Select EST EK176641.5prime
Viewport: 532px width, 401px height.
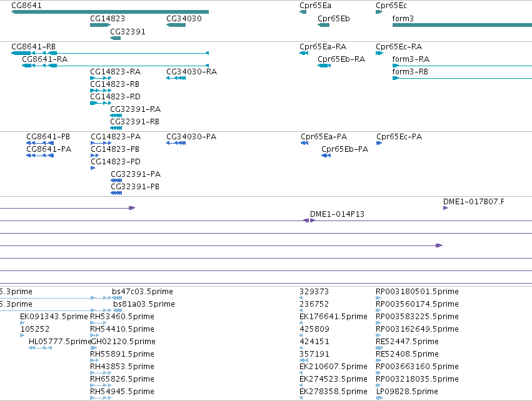(301, 323)
